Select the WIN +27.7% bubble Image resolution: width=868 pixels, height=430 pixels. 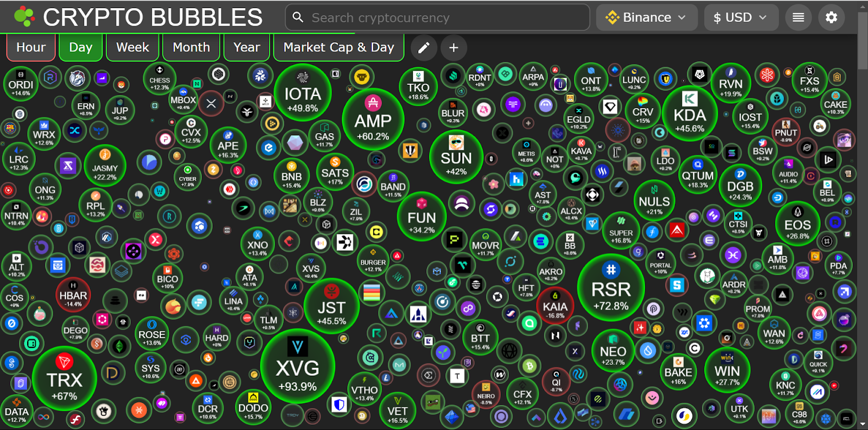727,369
